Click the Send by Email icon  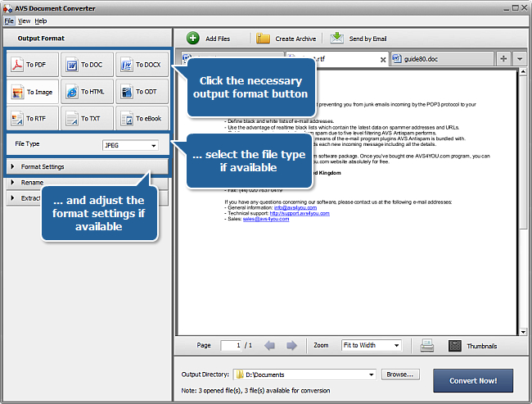(337, 38)
